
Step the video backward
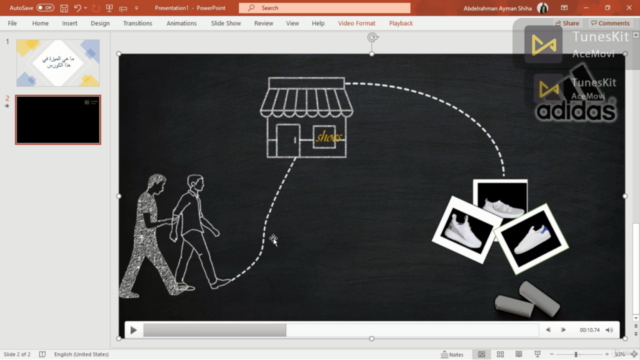[x=548, y=330]
